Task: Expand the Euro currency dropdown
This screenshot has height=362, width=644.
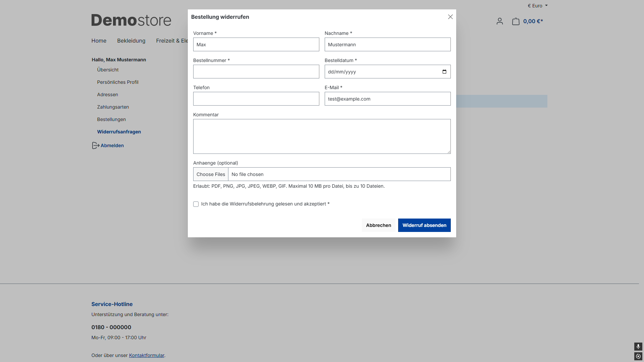Action: point(537,6)
